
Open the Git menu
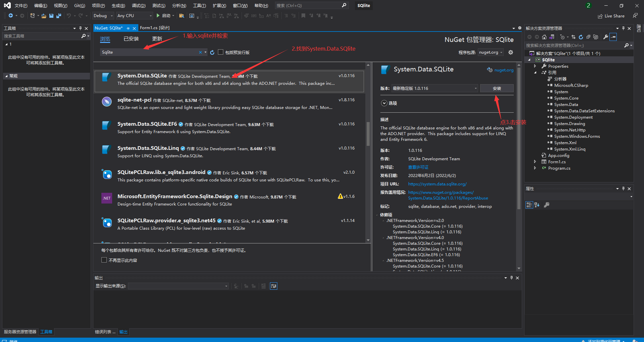(80, 6)
